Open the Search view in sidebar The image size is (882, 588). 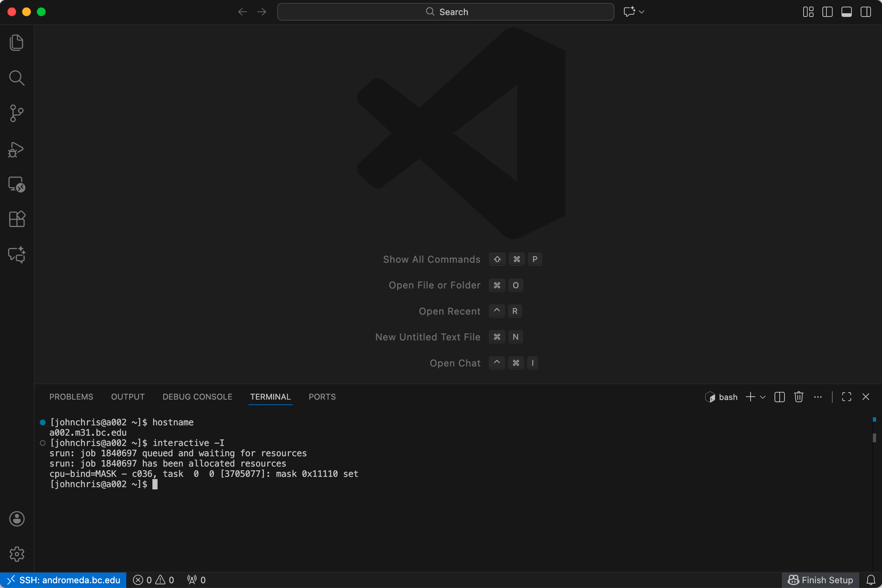(x=17, y=78)
